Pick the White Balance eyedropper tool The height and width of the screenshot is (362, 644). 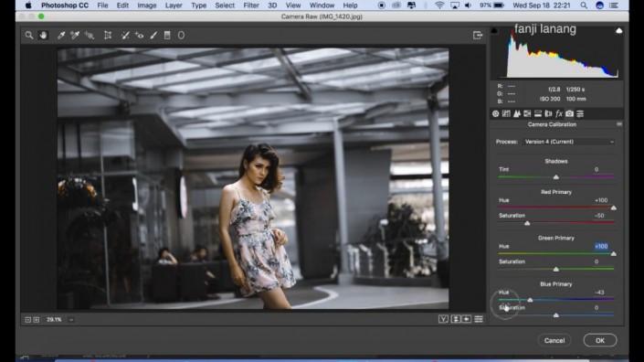coord(61,36)
